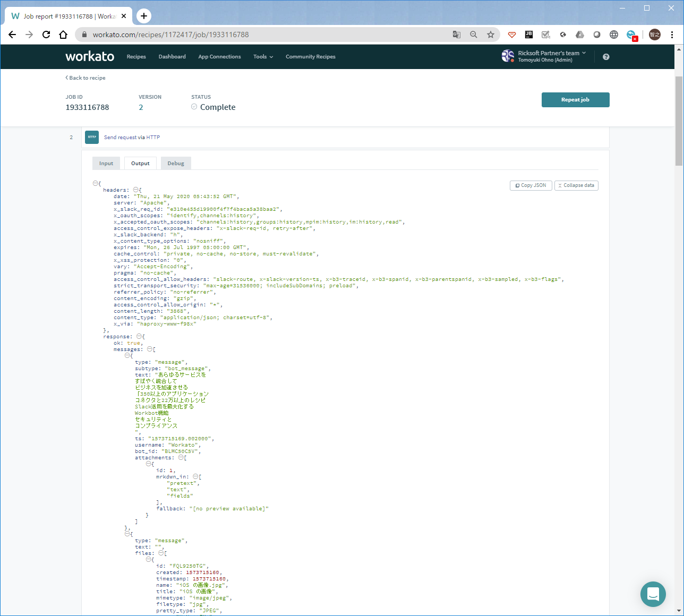Collapse the messages array
This screenshot has height=616, width=684.
tap(150, 349)
